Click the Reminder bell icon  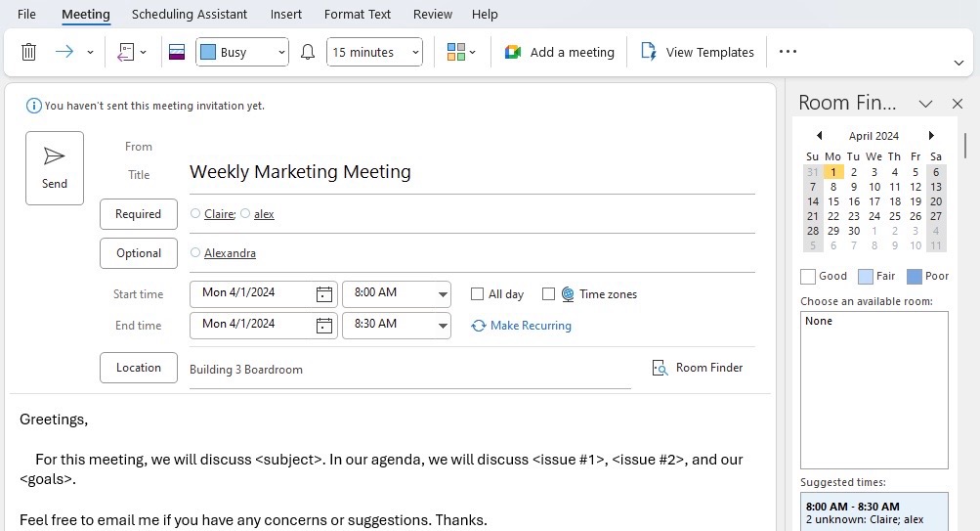308,52
